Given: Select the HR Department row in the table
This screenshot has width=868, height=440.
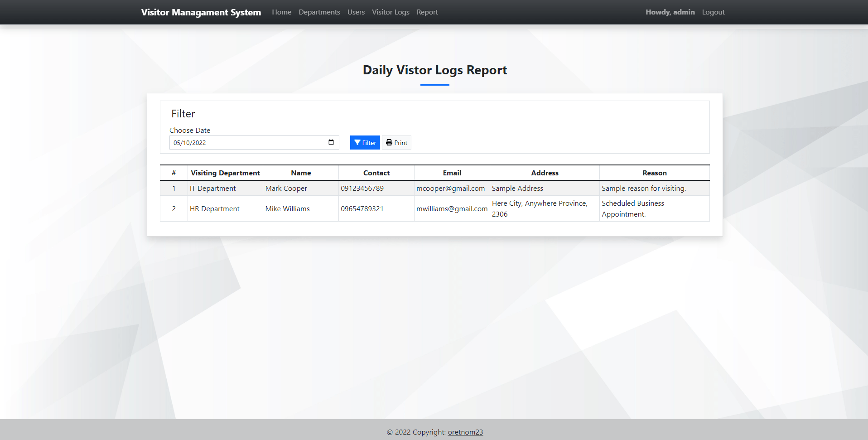Looking at the screenshot, I should [x=214, y=208].
